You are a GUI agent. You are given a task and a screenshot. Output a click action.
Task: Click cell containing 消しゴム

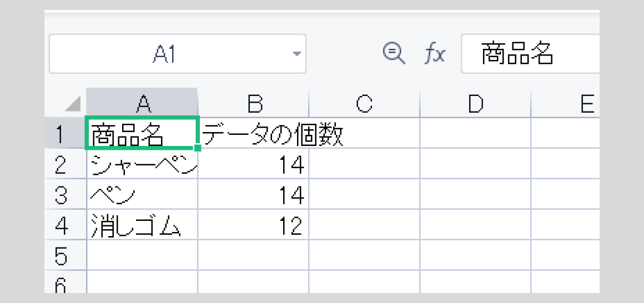coord(142,225)
